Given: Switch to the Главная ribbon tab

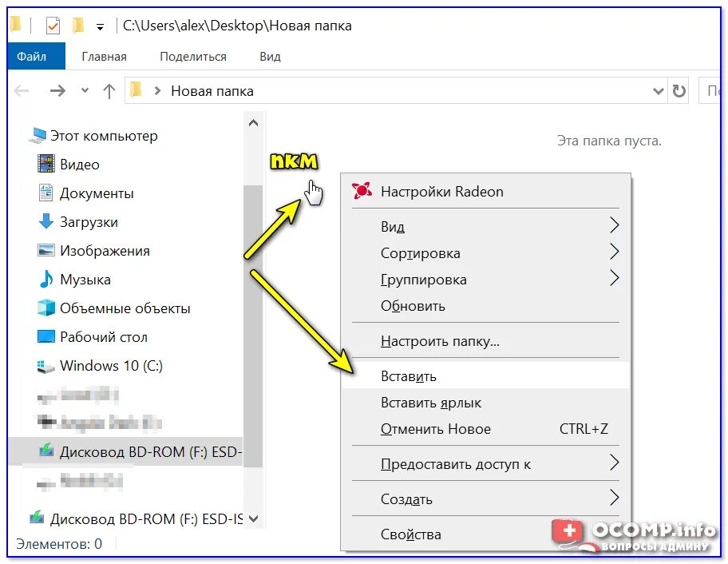Looking at the screenshot, I should (104, 57).
